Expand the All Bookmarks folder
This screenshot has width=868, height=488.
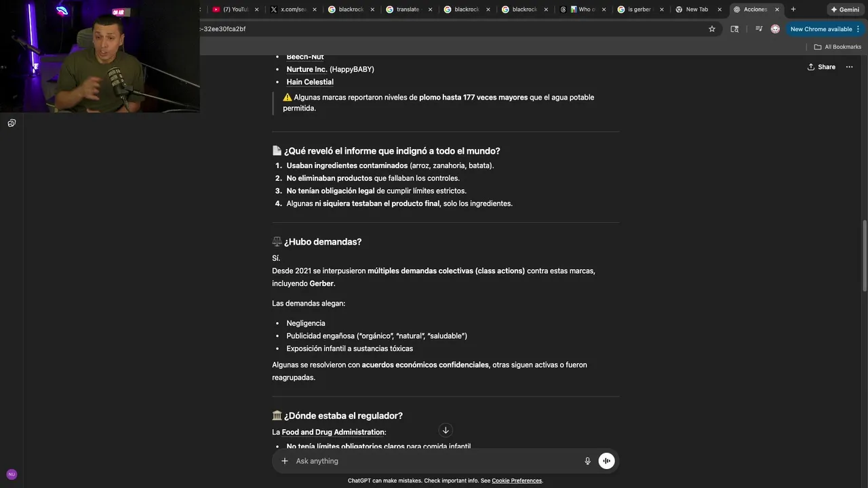837,47
